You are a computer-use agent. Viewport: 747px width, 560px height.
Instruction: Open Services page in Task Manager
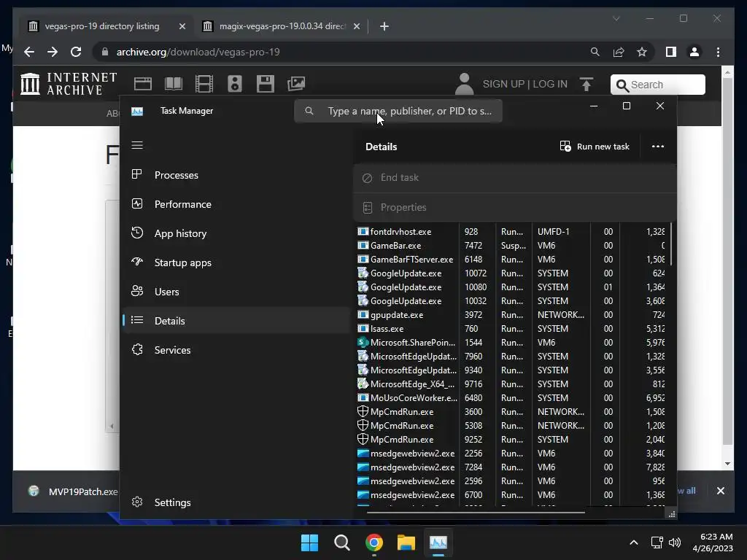(236, 350)
